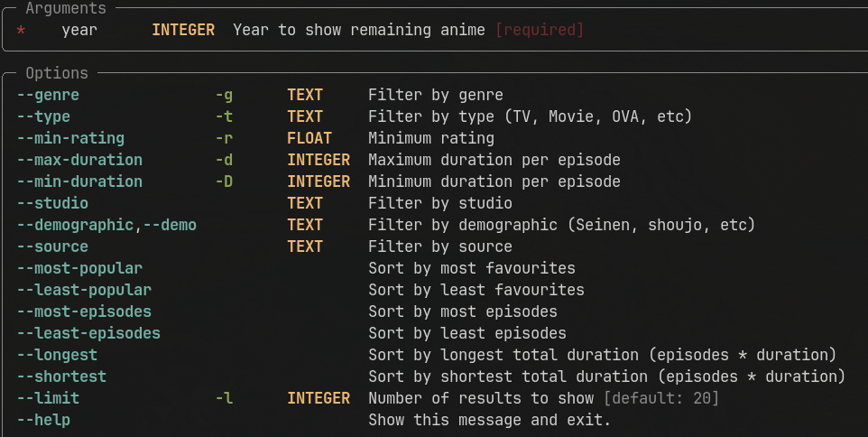The image size is (868, 437).
Task: Click the 'Filter by genre' description
Action: [x=436, y=96]
